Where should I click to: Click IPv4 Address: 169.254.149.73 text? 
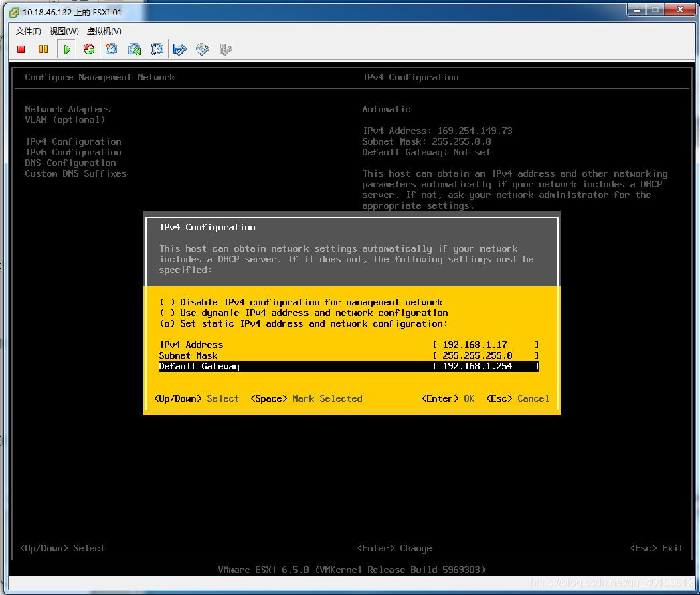coord(438,131)
